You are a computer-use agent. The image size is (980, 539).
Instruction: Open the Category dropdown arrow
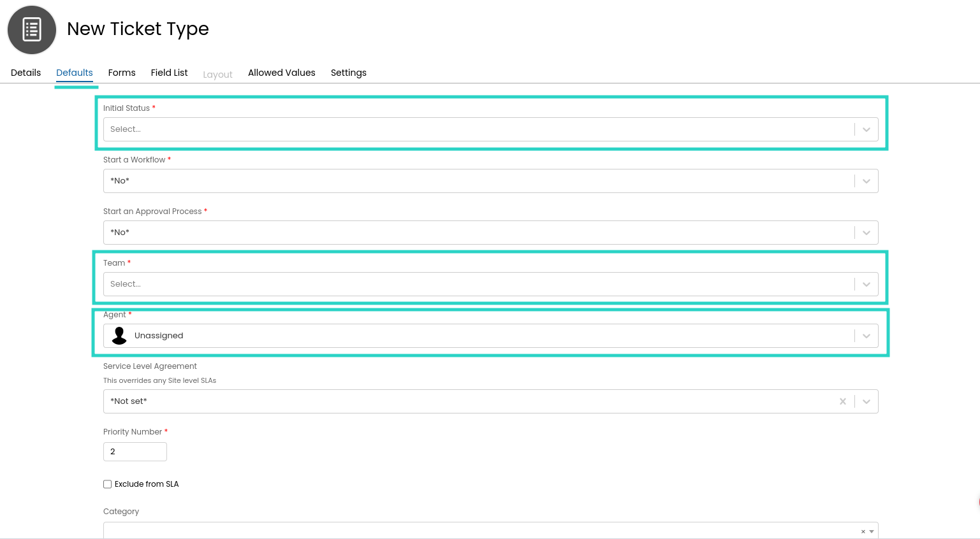[x=872, y=531]
